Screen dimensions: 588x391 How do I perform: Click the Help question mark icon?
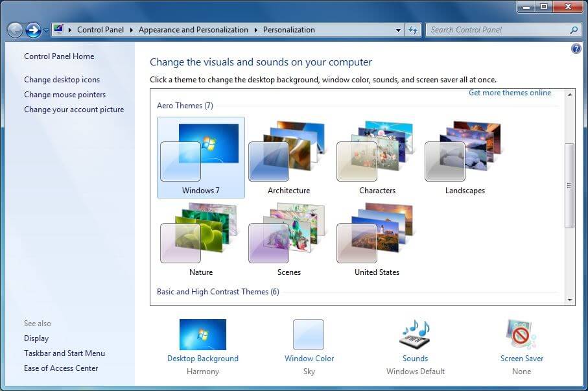coord(576,48)
